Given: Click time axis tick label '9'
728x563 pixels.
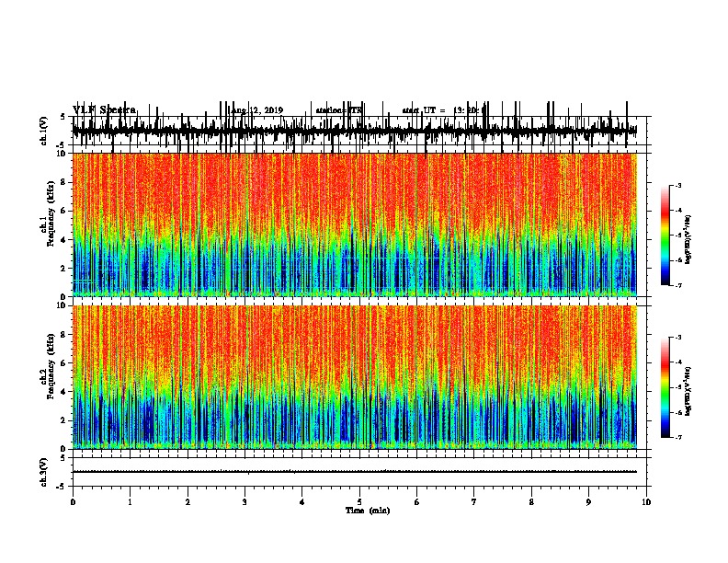Looking at the screenshot, I should pos(588,502).
